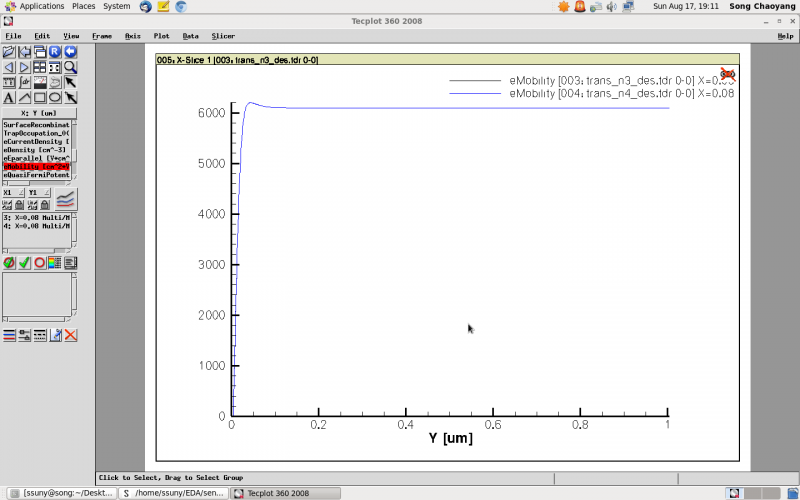This screenshot has height=500, width=800.
Task: Select the magnifying glass zoom tool
Action: (70, 67)
